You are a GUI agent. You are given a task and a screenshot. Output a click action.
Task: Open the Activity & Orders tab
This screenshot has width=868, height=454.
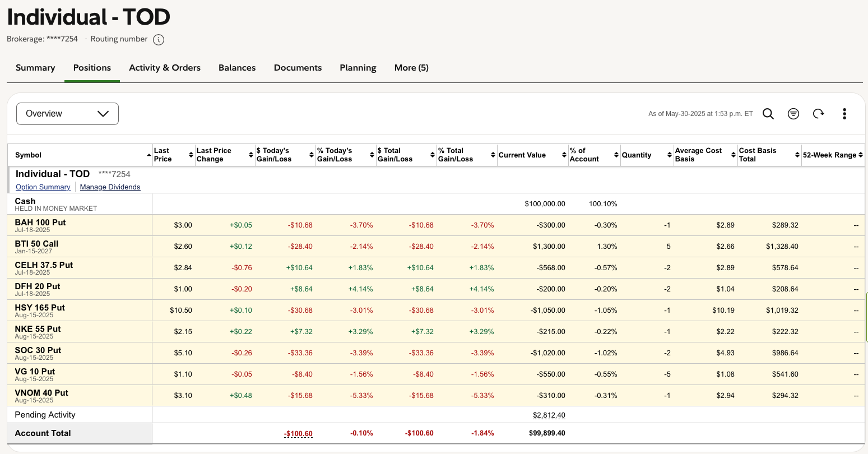point(165,68)
